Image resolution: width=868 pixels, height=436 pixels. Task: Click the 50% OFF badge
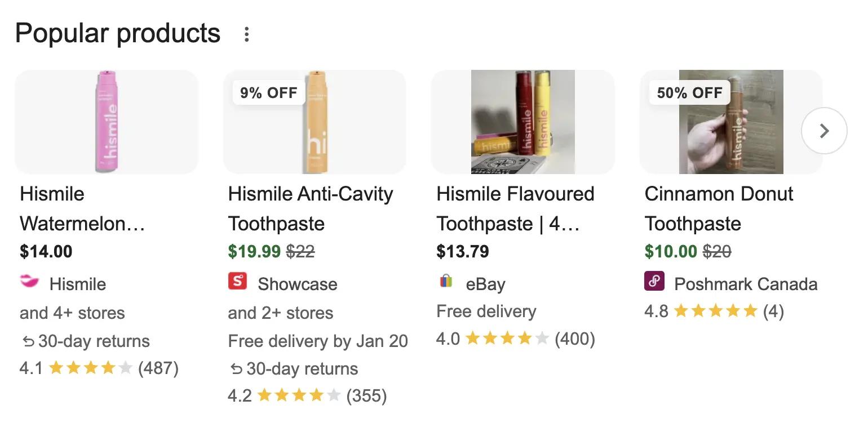click(689, 92)
